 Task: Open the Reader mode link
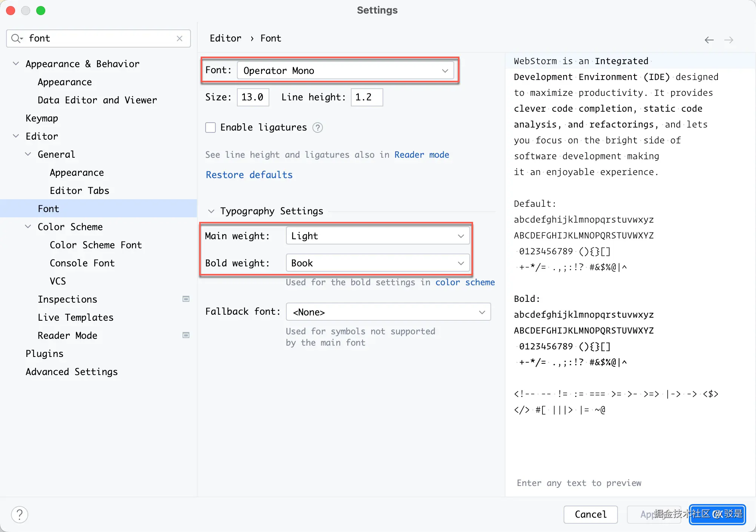(x=421, y=155)
